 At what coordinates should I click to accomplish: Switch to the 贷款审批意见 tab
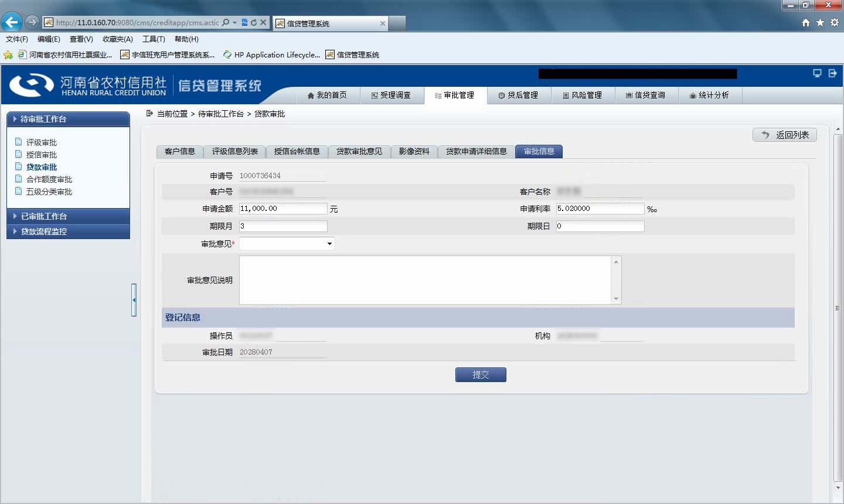[359, 151]
